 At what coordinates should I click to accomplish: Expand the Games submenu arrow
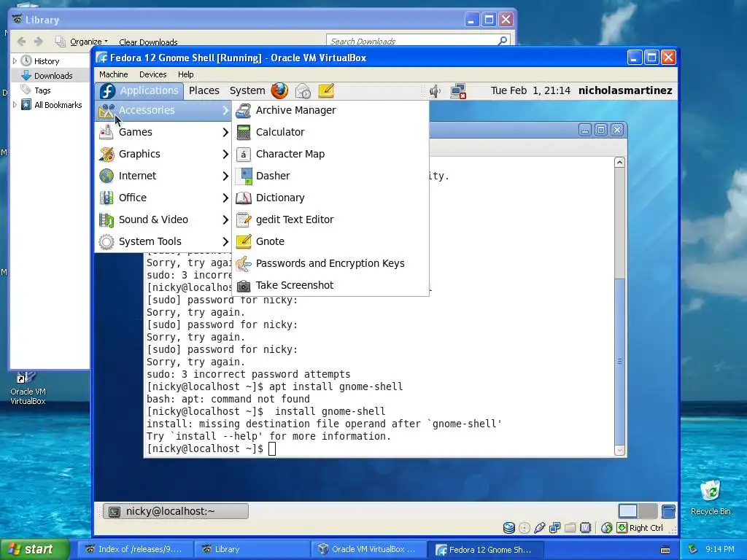tap(225, 132)
